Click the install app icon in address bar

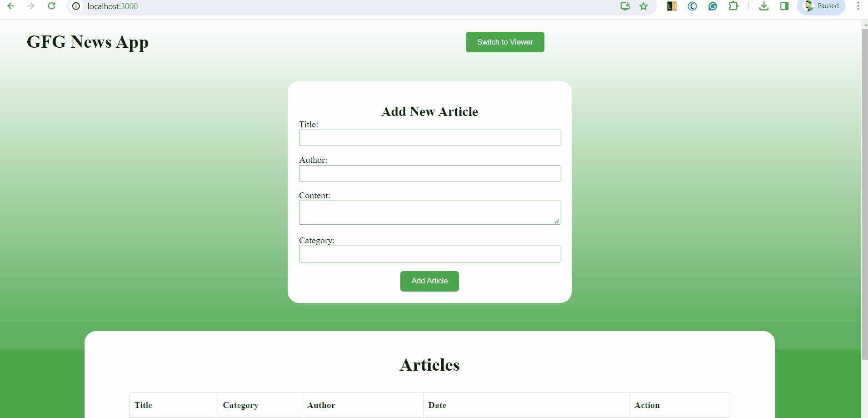(625, 6)
